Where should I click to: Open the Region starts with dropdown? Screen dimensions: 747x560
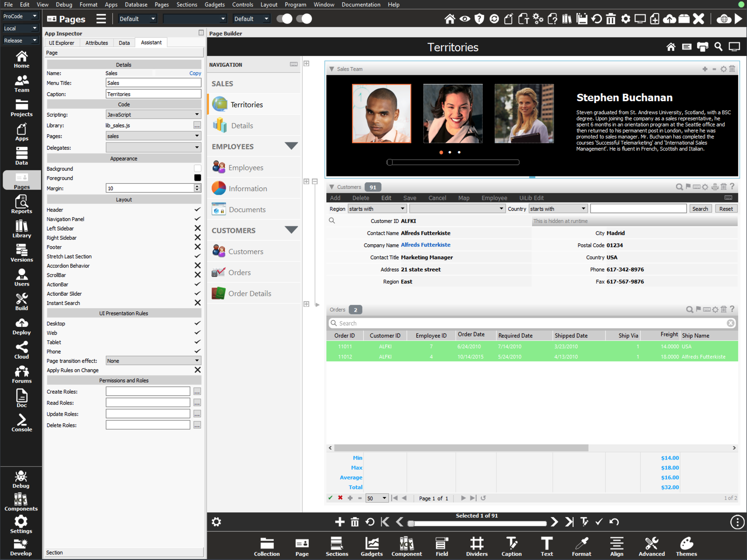(x=377, y=209)
